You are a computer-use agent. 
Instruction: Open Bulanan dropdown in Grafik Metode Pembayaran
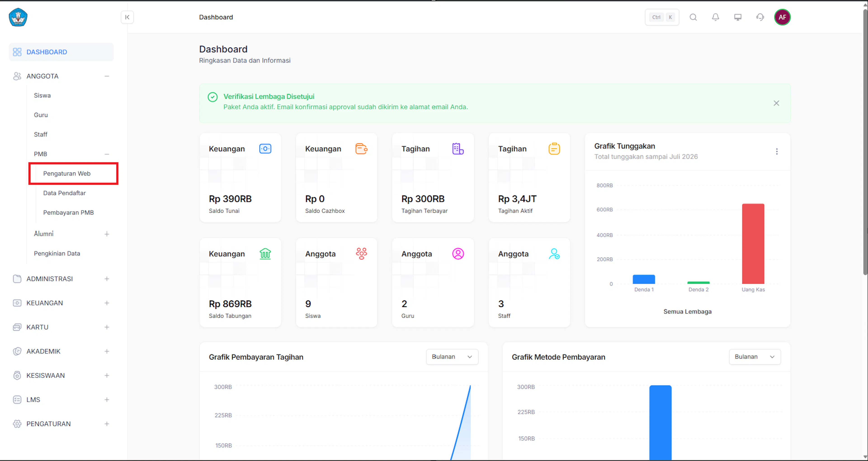click(x=755, y=357)
